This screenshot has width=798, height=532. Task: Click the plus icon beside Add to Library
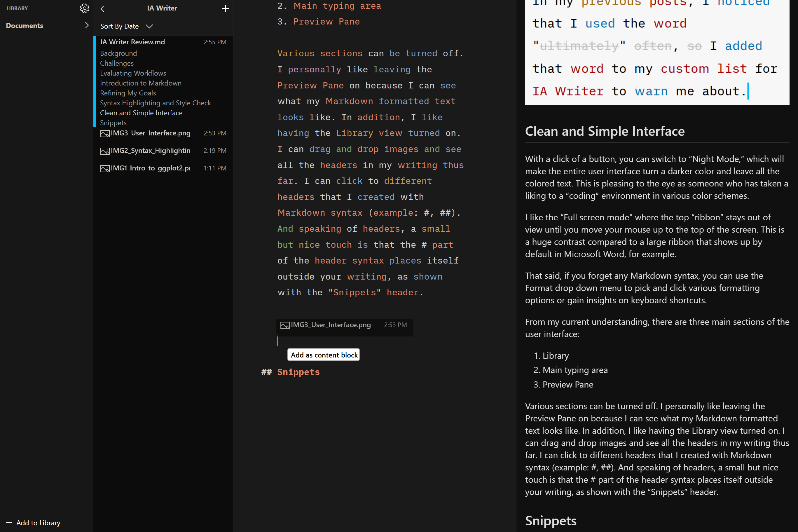coord(9,522)
